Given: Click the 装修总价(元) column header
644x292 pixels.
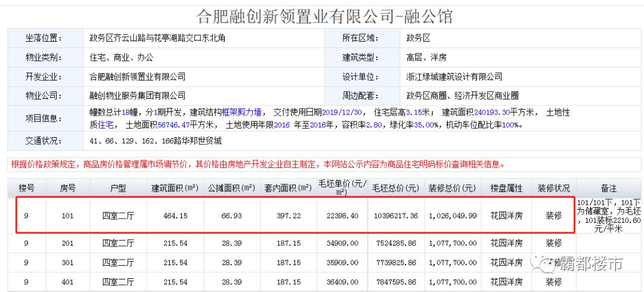Looking at the screenshot, I should (453, 188).
